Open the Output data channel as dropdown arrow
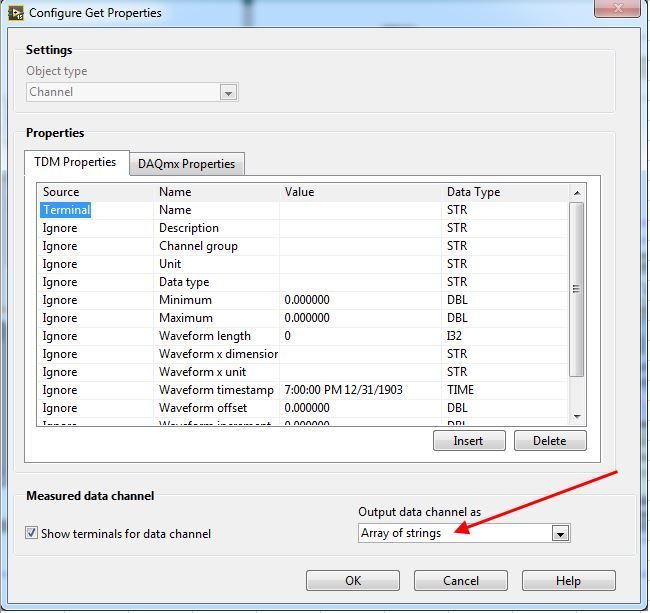Image resolution: width=650 pixels, height=613 pixels. [560, 533]
